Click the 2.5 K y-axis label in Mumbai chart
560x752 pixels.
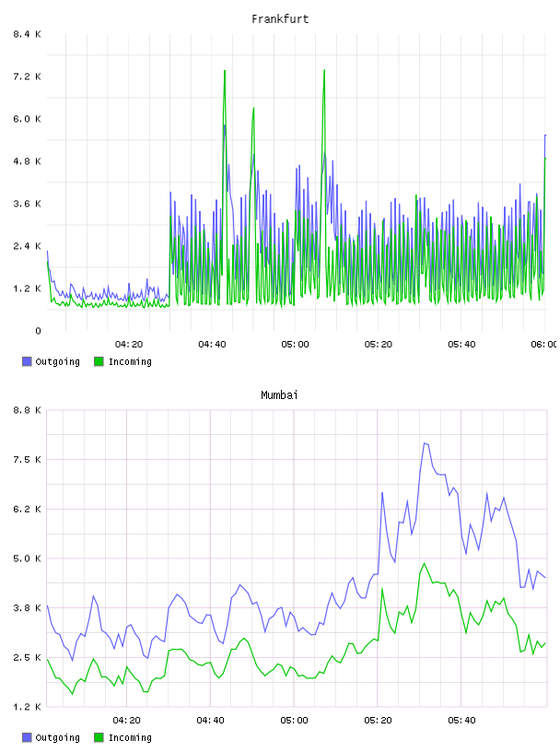[28, 657]
